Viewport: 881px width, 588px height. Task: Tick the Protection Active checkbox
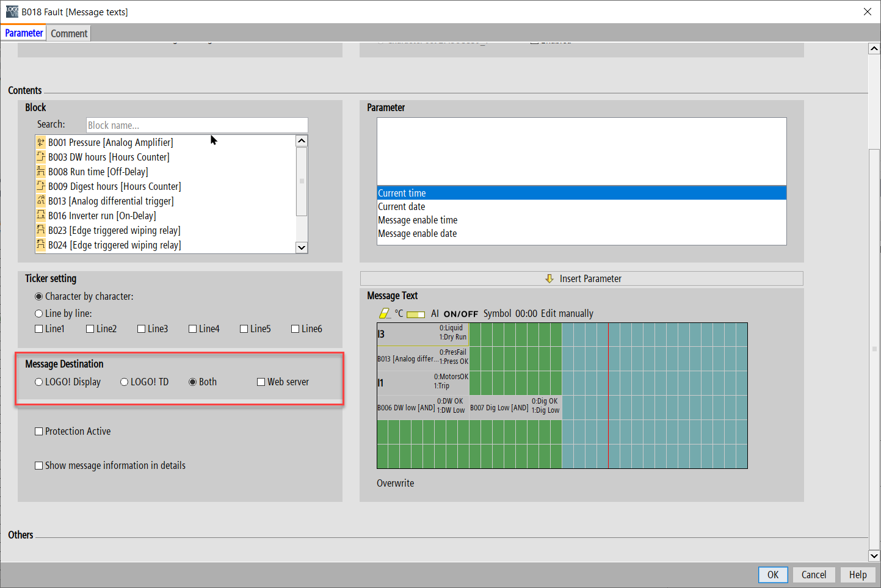point(39,432)
